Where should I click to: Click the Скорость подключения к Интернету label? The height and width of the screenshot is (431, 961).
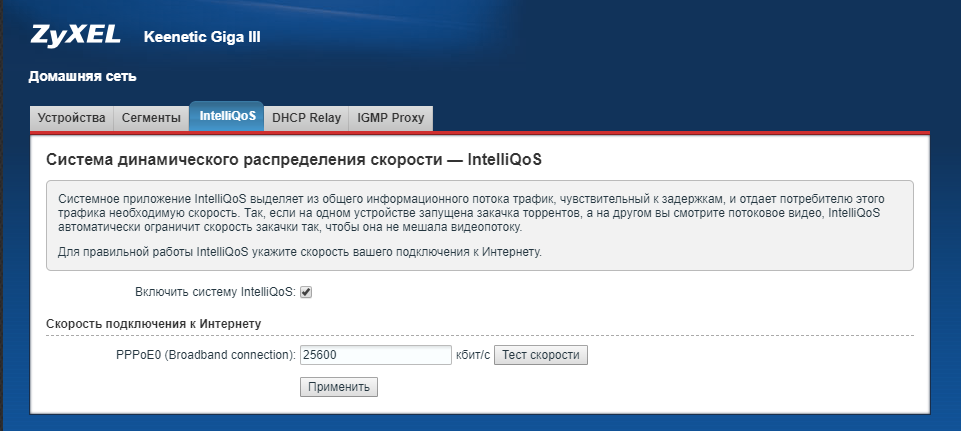[154, 324]
